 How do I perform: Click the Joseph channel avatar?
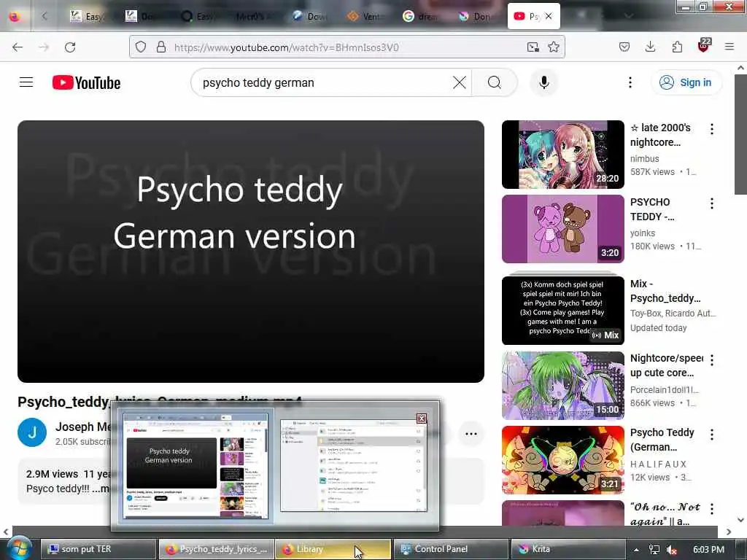click(32, 432)
